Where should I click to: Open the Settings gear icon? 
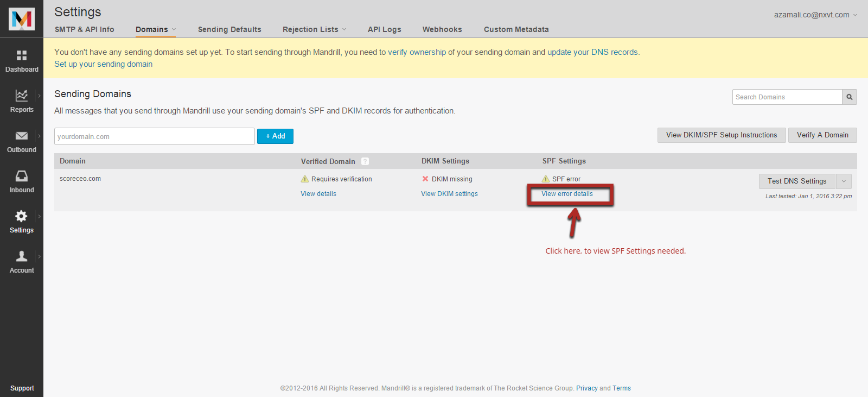tap(22, 216)
